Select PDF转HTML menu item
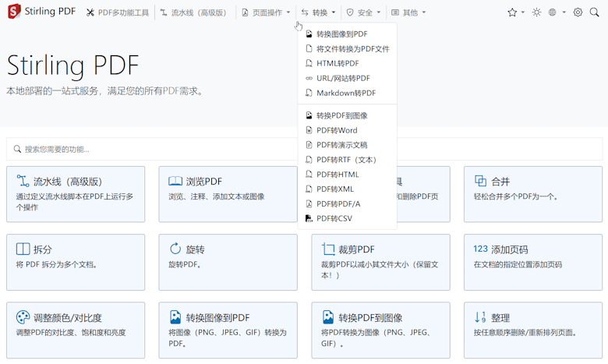This screenshot has width=608, height=364. 347,175
